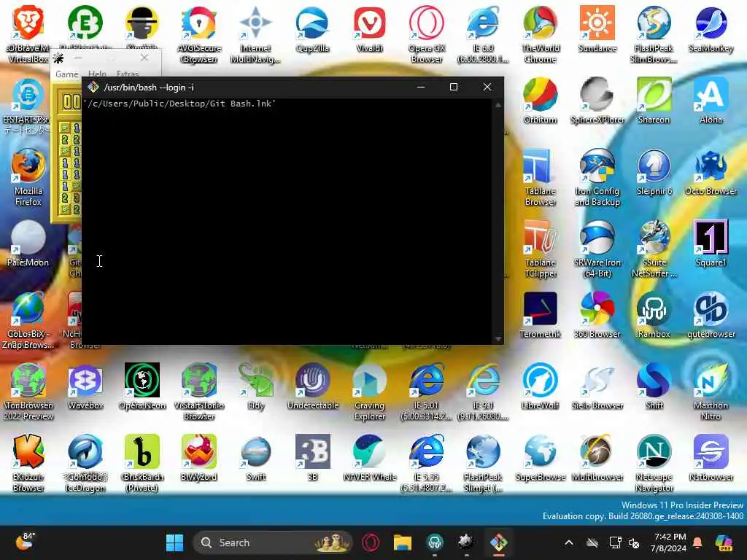747x560 pixels.
Task: Open File Explorer from the taskbar
Action: coord(403,542)
